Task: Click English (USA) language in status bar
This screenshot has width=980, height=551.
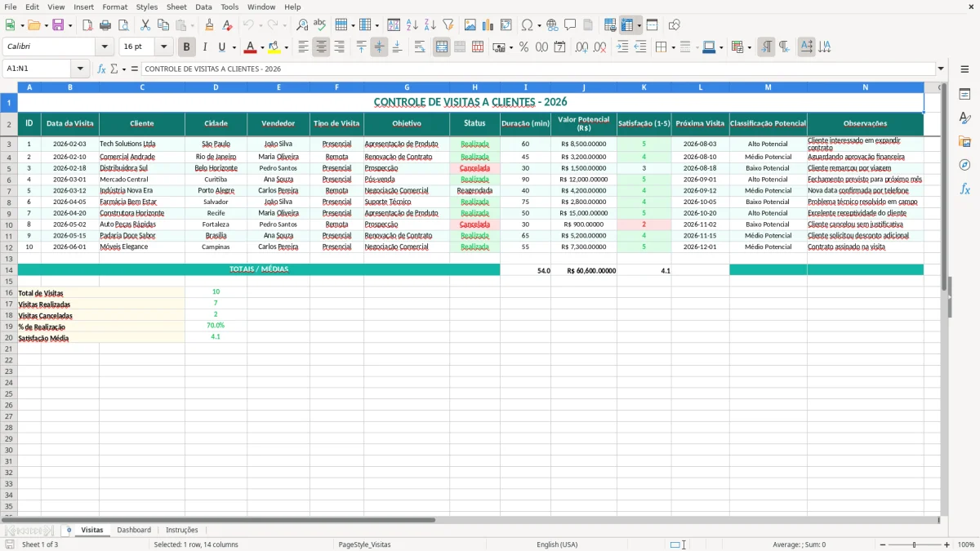Action: coord(557,544)
